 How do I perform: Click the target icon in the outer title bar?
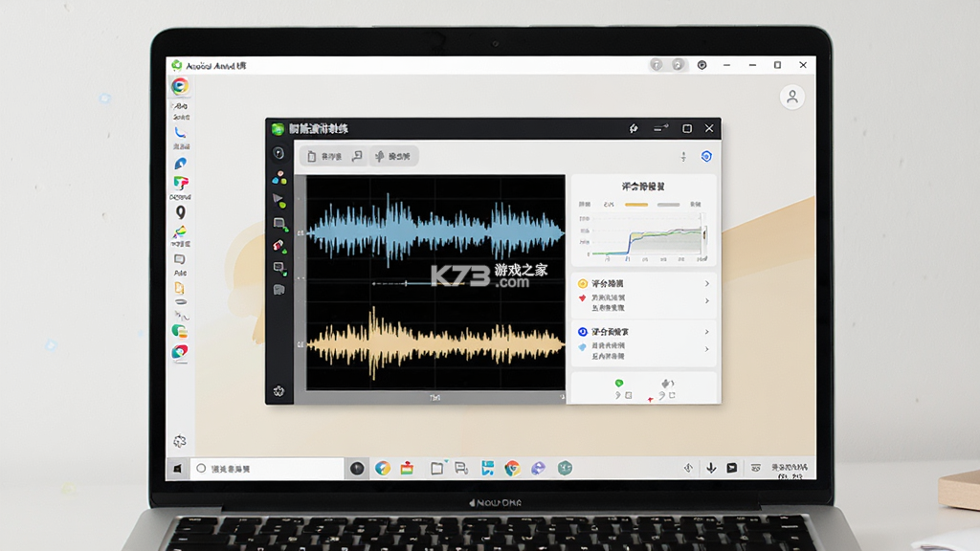pos(702,65)
